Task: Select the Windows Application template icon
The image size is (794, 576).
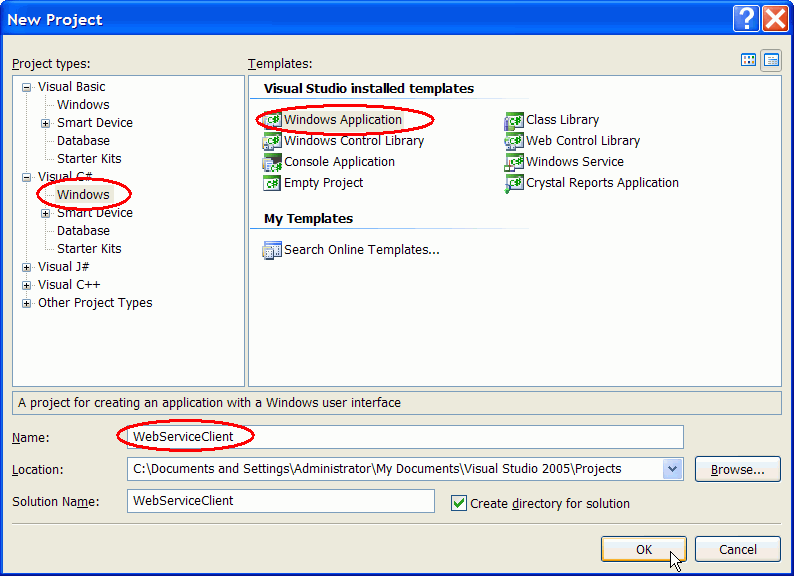Action: point(272,120)
